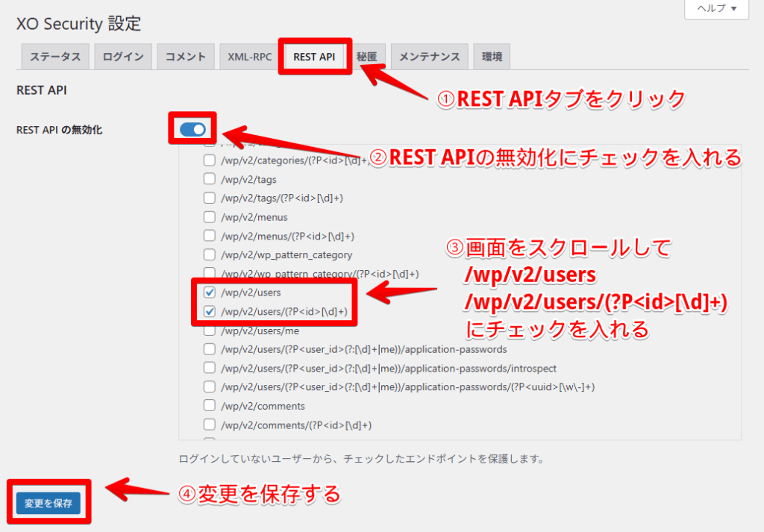Check the /wp/v2/users/me checkbox

pyautogui.click(x=210, y=331)
